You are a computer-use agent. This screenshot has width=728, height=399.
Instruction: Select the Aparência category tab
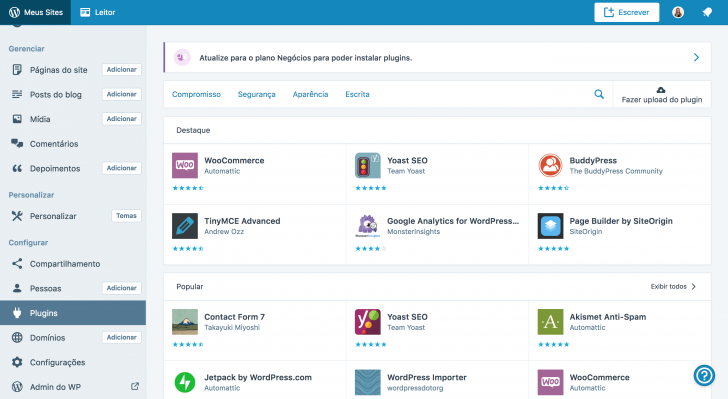310,94
